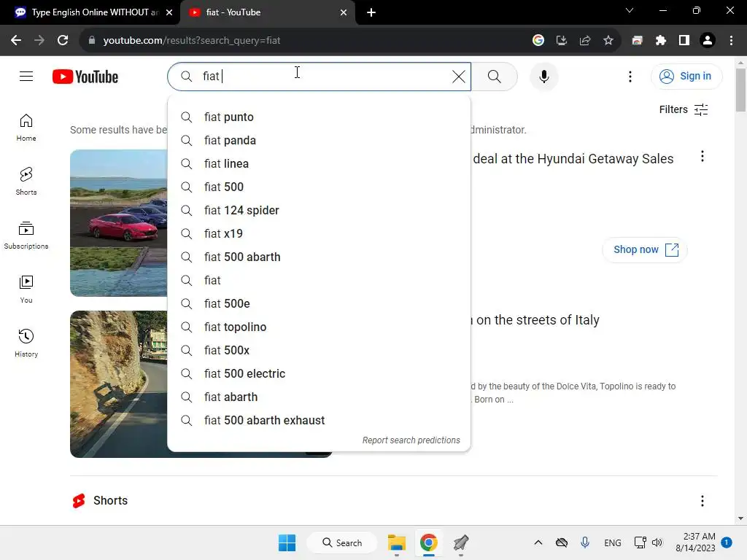This screenshot has height=560, width=747.
Task: Open a new Chrome tab
Action: [371, 12]
